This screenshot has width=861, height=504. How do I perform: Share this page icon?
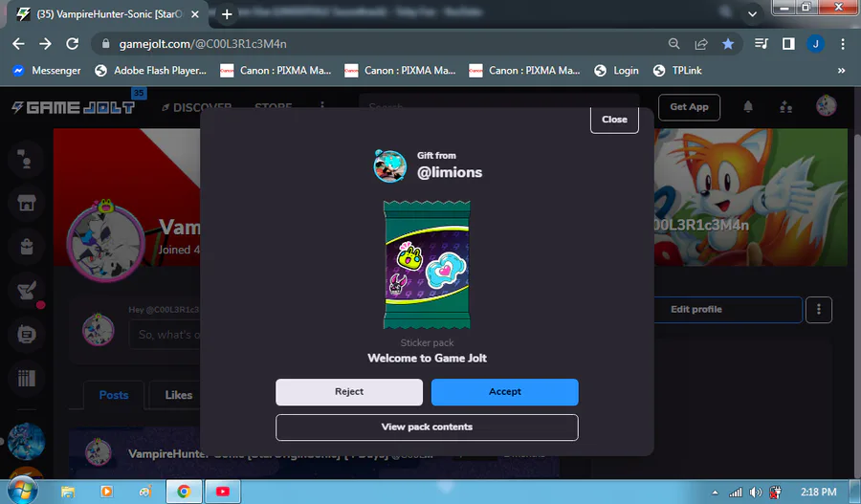[701, 44]
